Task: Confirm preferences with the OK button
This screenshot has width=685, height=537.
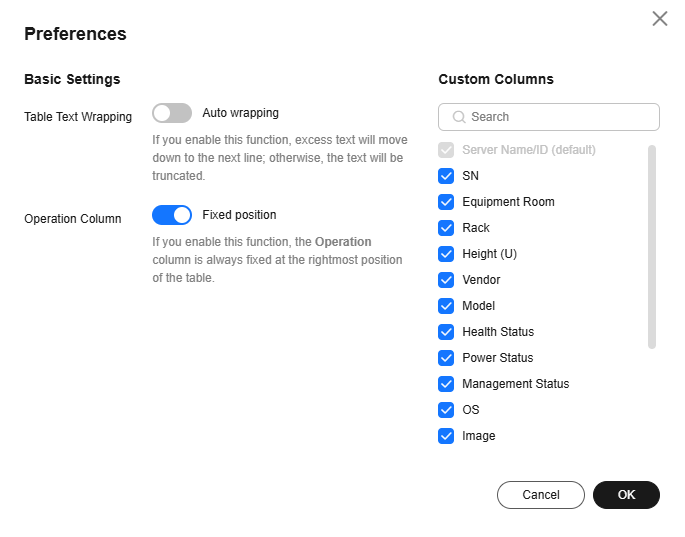Action: (626, 495)
